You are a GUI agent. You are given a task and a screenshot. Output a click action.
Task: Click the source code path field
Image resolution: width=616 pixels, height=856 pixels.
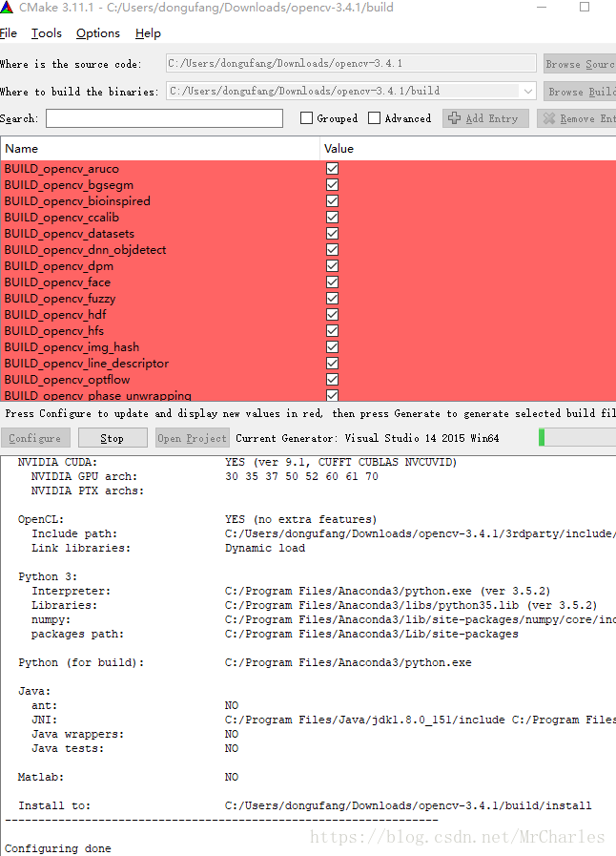pos(351,63)
